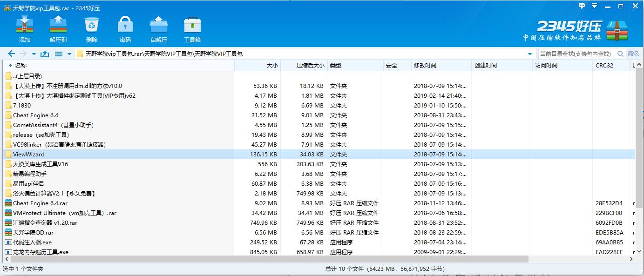The height and width of the screenshot is (276, 644).
Task: Expand the address path dropdown
Action: (529, 54)
